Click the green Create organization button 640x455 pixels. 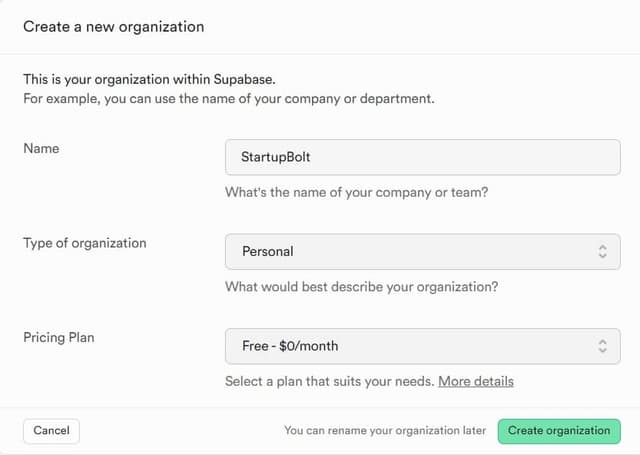coord(559,431)
